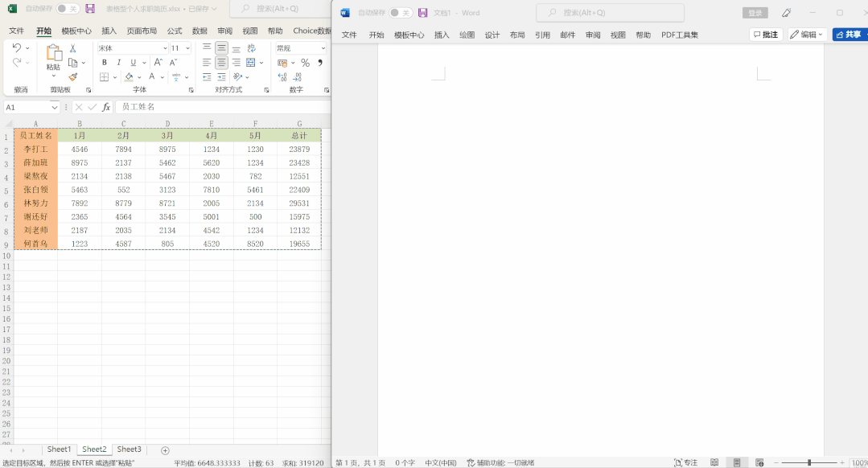Click the insert function fx icon
Viewport: 868px width, 468px height.
coord(106,107)
